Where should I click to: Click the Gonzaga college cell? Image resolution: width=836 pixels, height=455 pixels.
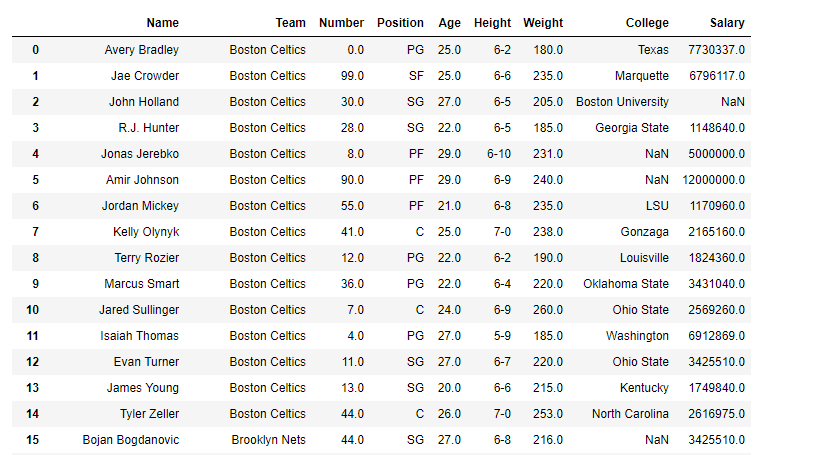click(644, 231)
